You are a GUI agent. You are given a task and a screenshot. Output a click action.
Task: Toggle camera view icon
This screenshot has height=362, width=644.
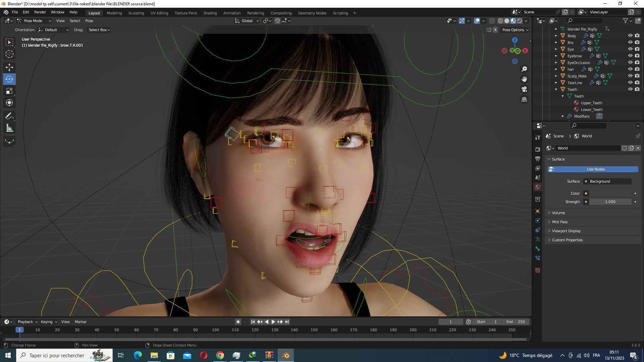(x=524, y=89)
